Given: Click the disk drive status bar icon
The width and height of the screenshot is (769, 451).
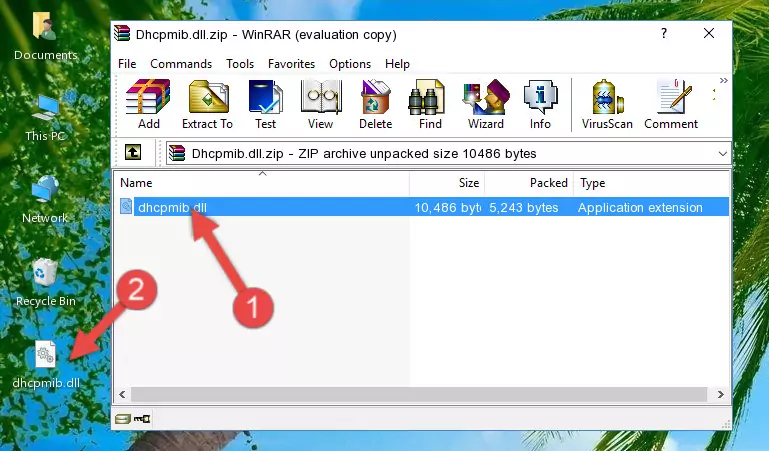Looking at the screenshot, I should pos(123,419).
